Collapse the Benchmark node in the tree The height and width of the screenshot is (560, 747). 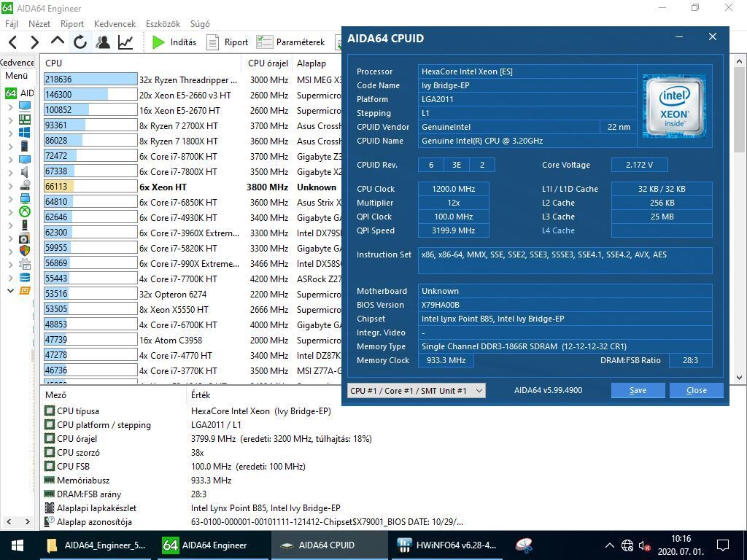10,290
